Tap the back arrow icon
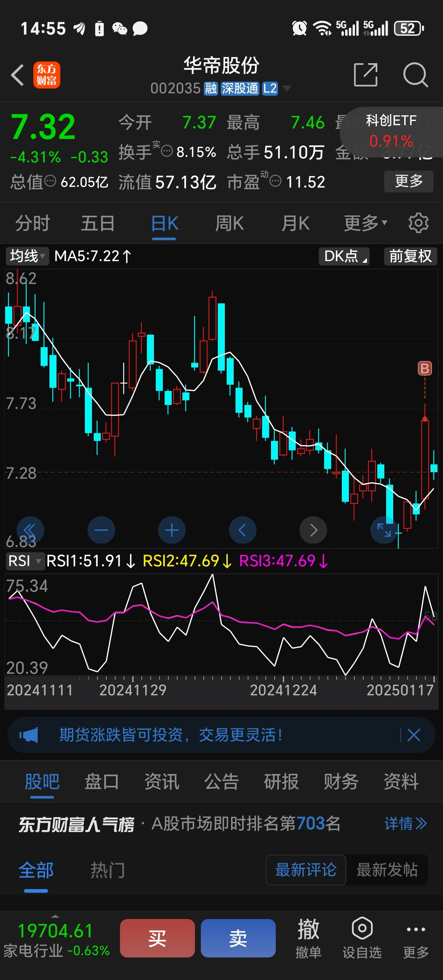The width and height of the screenshot is (443, 980). click(17, 75)
